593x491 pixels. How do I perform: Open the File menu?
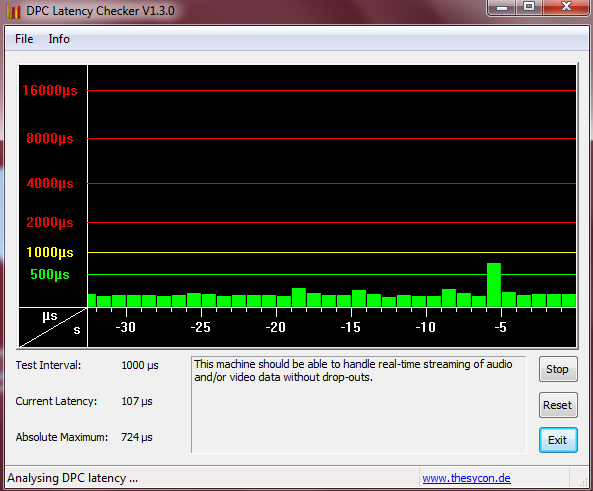tap(24, 39)
